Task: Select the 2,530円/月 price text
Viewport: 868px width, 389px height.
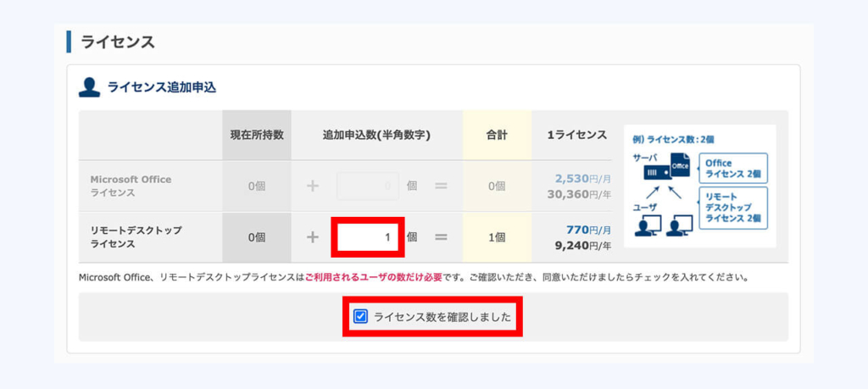Action: click(583, 179)
